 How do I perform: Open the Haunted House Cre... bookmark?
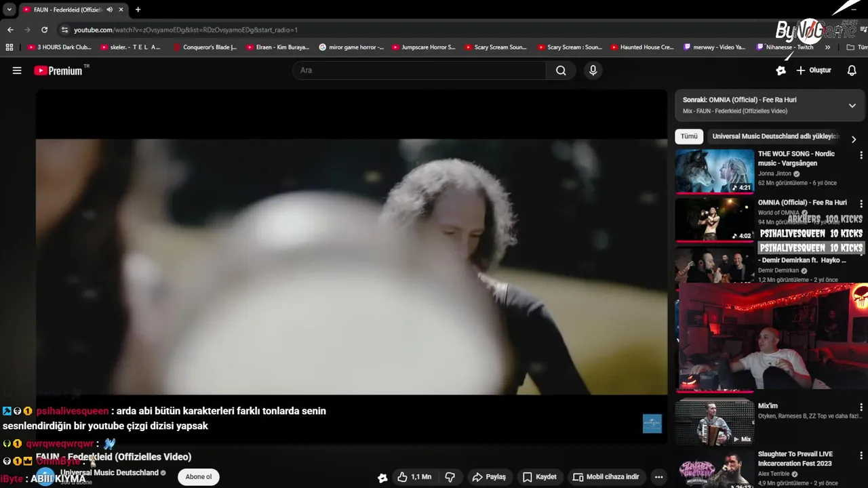(642, 47)
